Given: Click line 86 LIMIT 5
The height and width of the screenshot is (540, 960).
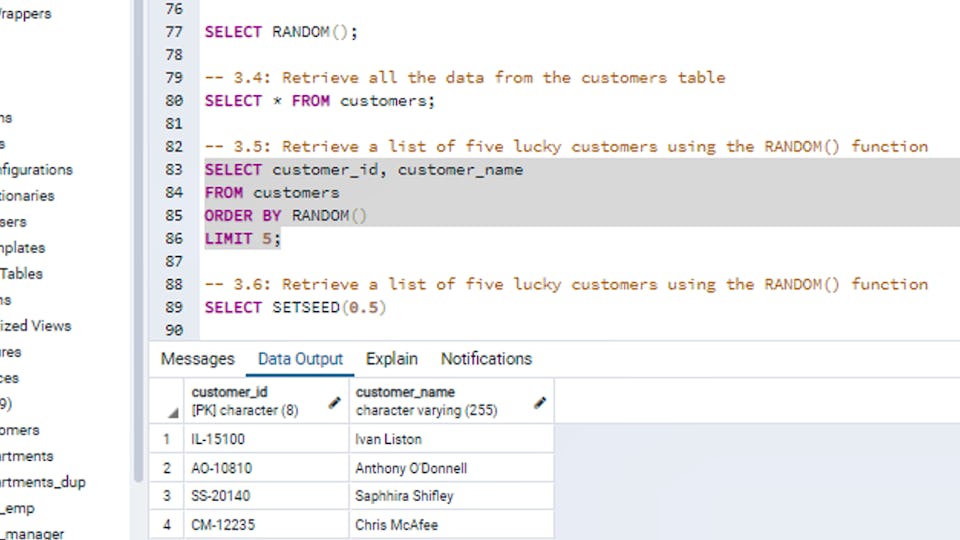Looking at the screenshot, I should [242, 239].
